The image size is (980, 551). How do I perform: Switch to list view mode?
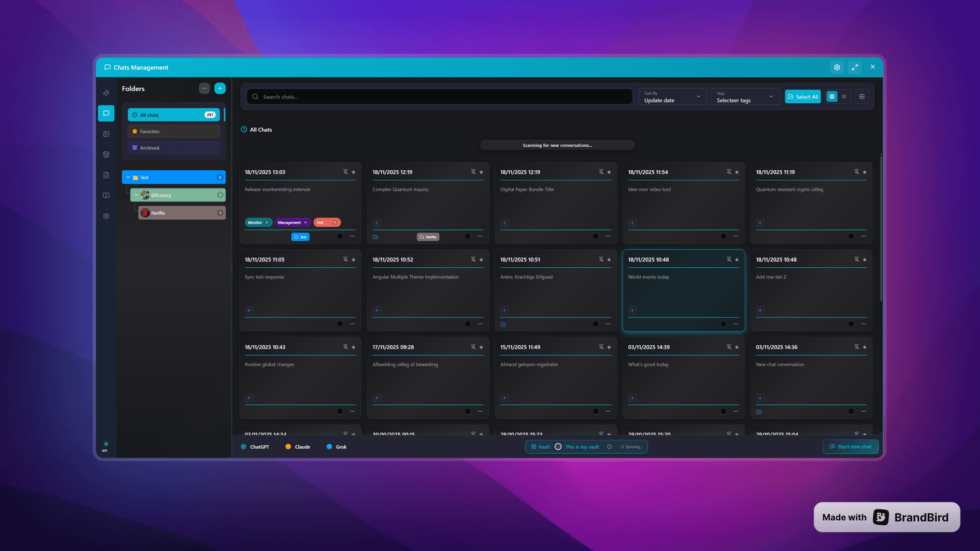[x=844, y=96]
